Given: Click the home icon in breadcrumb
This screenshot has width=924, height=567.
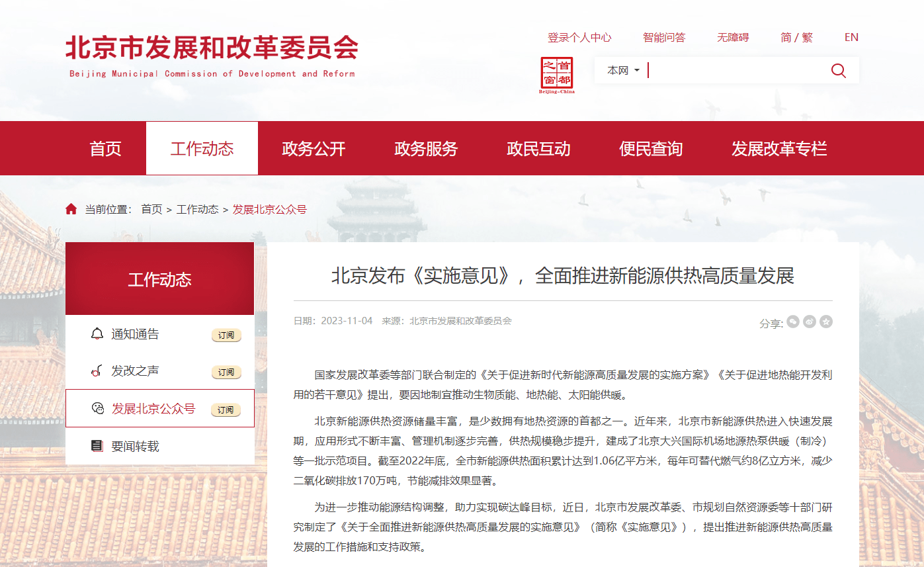Looking at the screenshot, I should tap(71, 209).
